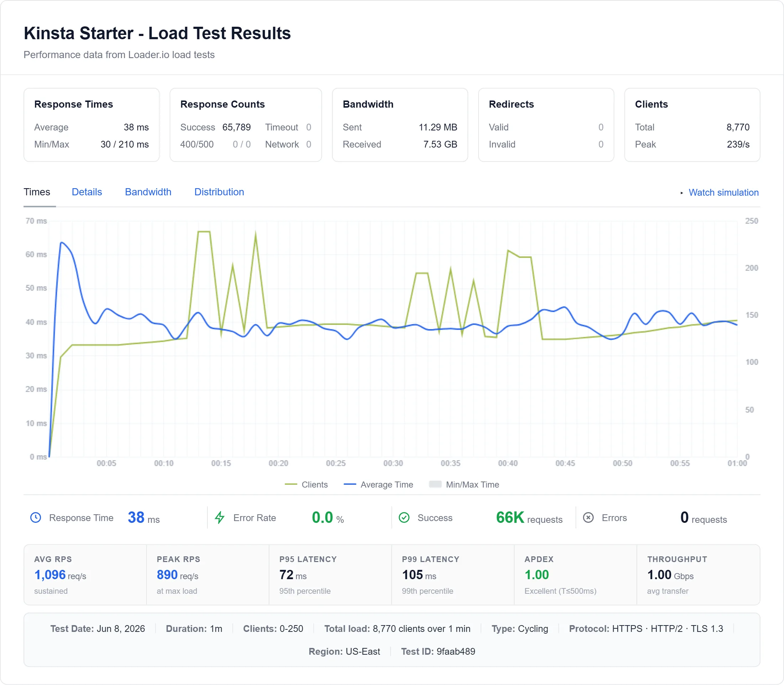Click the 66K requests success figure
Image resolution: width=784 pixels, height=685 pixels.
point(529,518)
